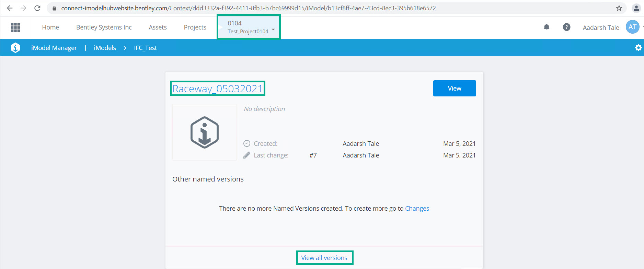Click Aadarsh Tale in the Last change row
The height and width of the screenshot is (269, 644).
[361, 155]
